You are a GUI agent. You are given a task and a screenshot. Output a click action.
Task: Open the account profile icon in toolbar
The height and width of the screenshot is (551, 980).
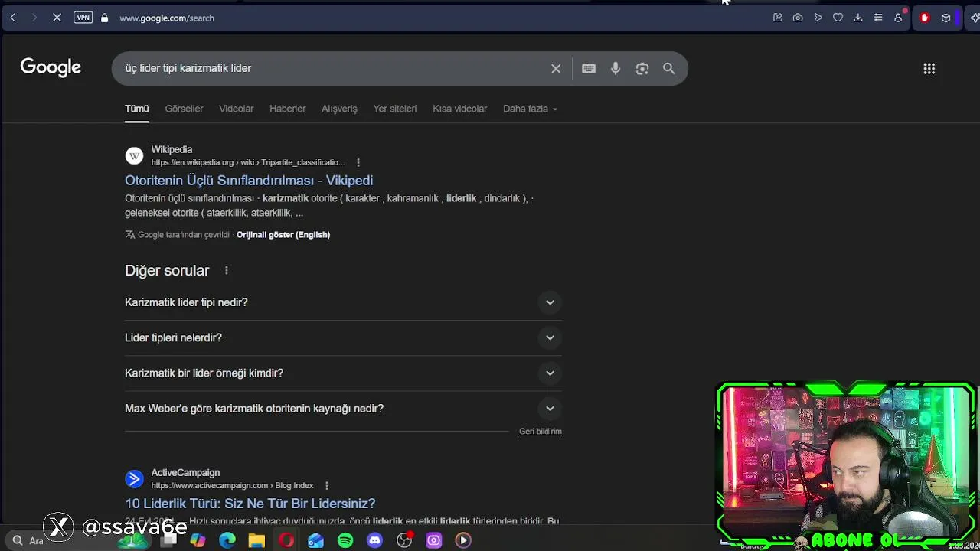(x=899, y=18)
